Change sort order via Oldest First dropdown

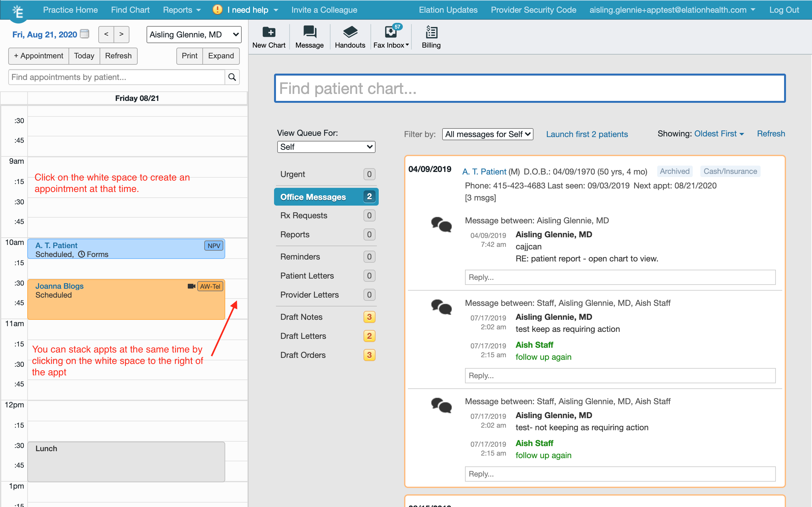[718, 134]
